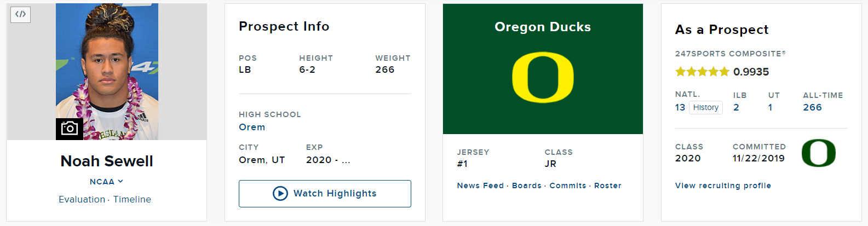
Task: Expand the NCAA dropdown chevron
Action: [120, 181]
